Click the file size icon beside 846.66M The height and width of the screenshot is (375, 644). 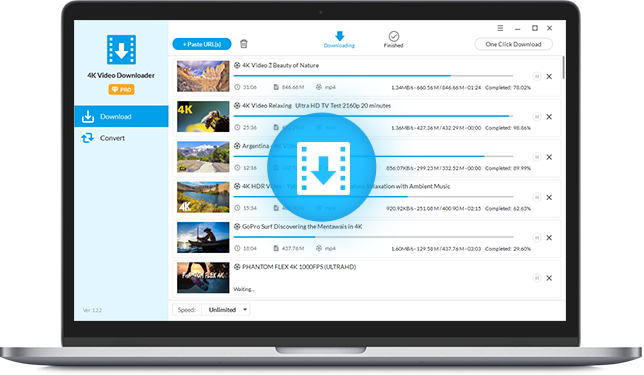point(276,87)
